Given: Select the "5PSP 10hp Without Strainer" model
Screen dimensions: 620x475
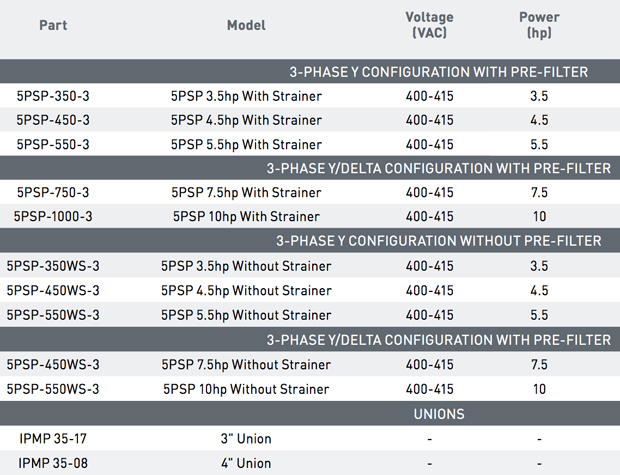Looking at the screenshot, I should pos(246,388).
